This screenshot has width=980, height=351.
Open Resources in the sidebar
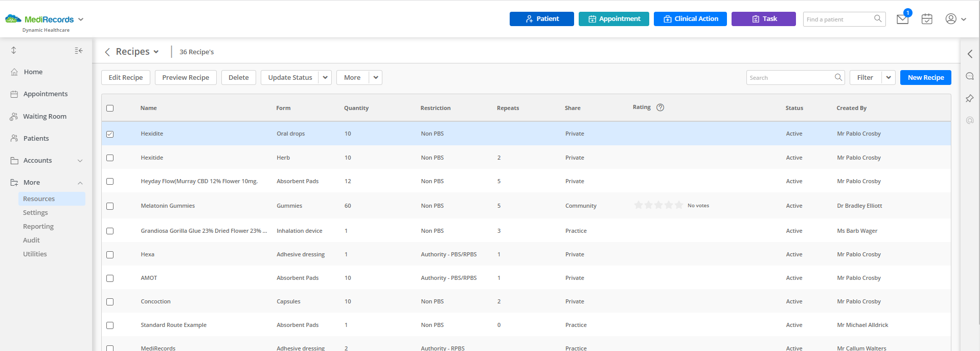(x=52, y=199)
